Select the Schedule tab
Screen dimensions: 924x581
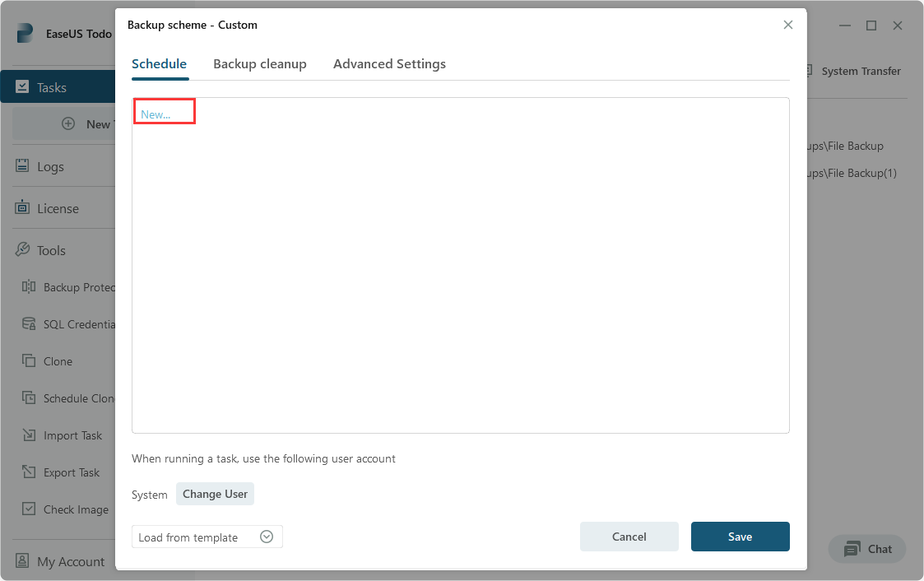point(159,63)
